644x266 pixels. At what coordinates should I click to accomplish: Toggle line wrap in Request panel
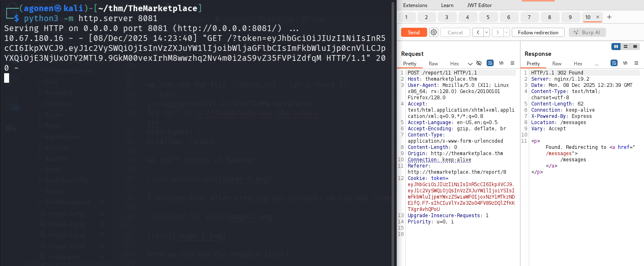[x=490, y=63]
